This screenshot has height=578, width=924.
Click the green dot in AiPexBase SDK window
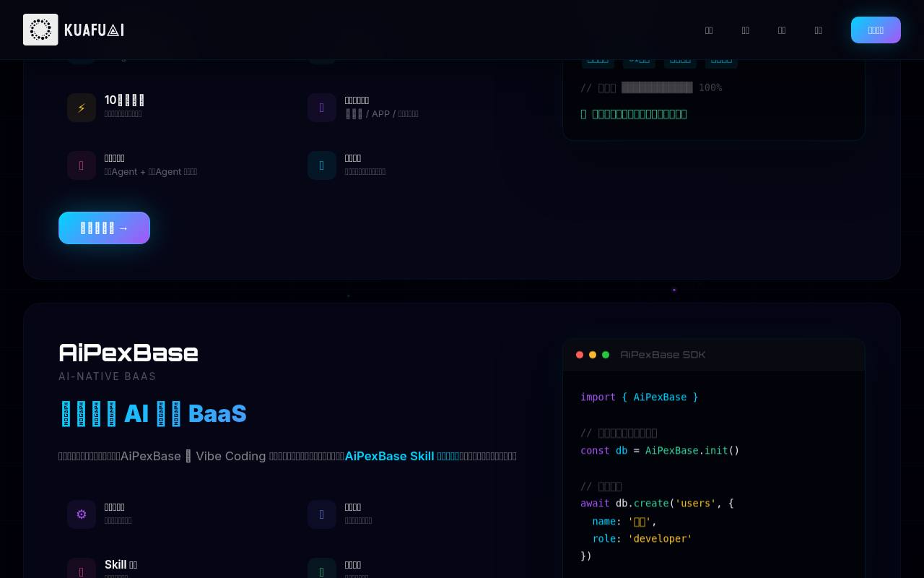pyautogui.click(x=606, y=355)
